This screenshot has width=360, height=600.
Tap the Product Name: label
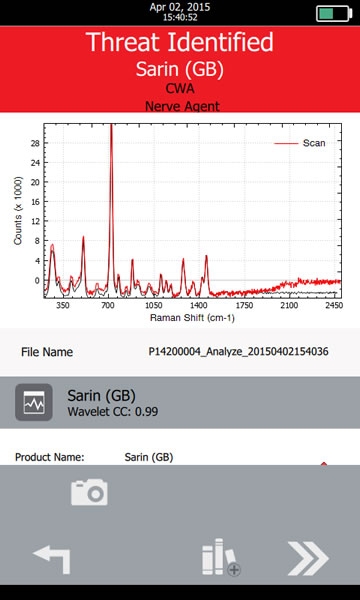(50, 457)
